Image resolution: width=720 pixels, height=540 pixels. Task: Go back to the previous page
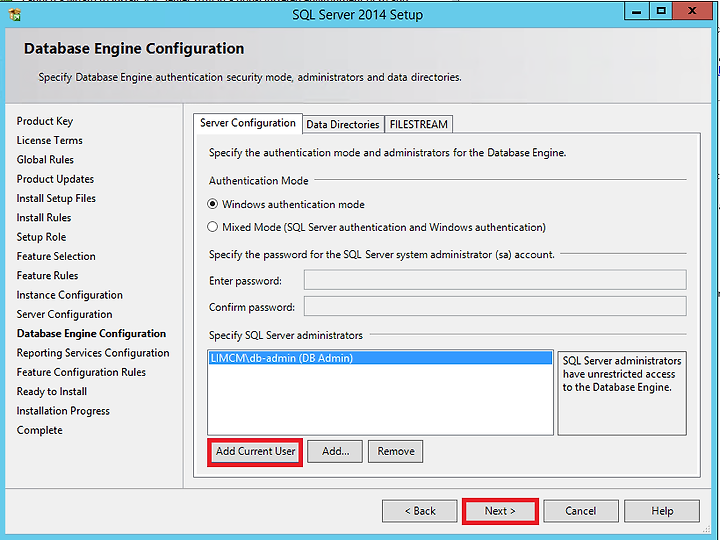tap(420, 511)
